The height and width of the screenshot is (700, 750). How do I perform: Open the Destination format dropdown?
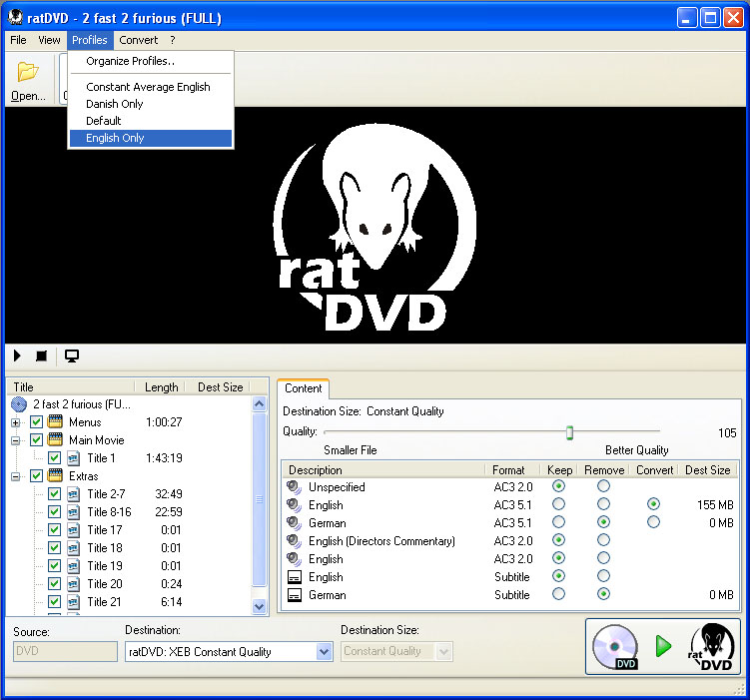324,652
